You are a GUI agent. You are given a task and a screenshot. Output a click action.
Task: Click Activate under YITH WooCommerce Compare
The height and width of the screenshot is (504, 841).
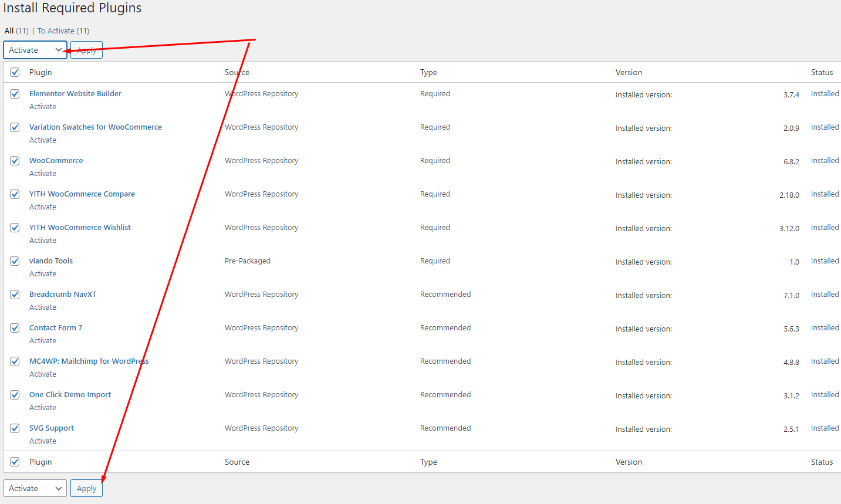43,207
